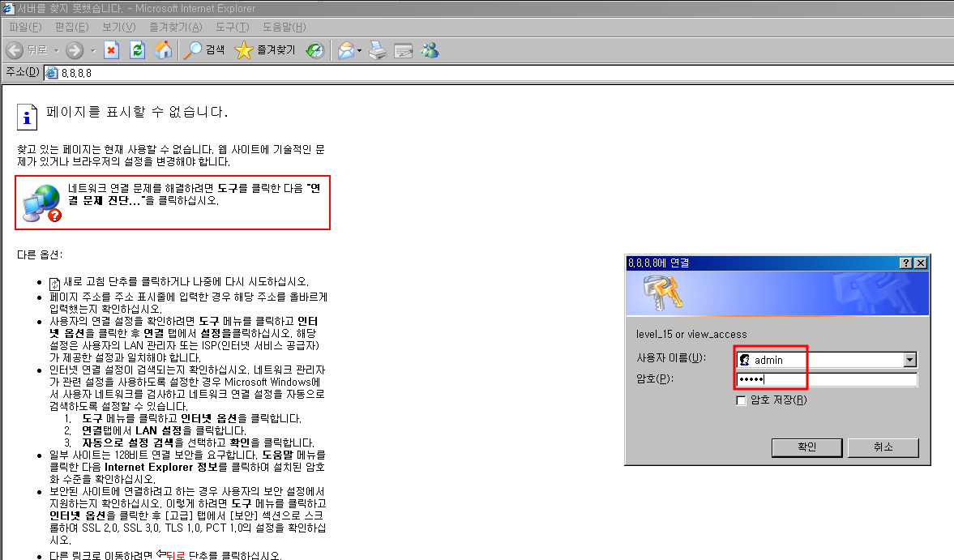Click the '사용자 이름(U):' label

[671, 358]
